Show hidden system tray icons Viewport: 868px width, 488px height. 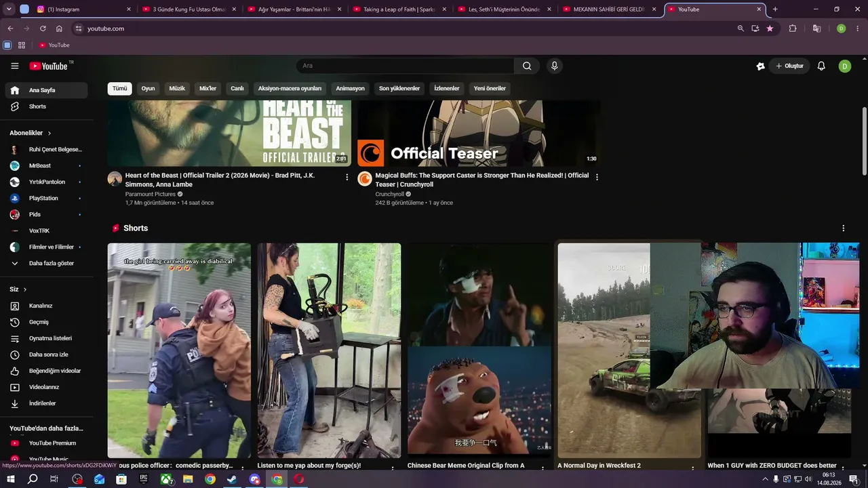tap(766, 479)
